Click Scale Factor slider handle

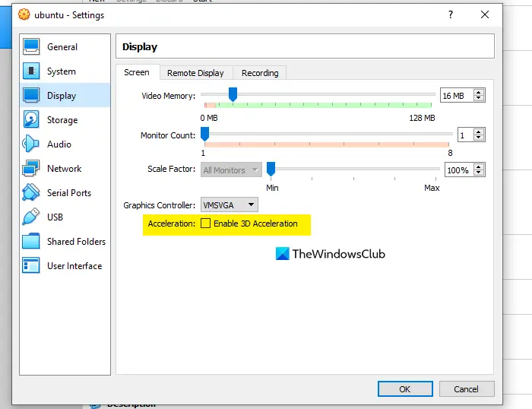271,169
